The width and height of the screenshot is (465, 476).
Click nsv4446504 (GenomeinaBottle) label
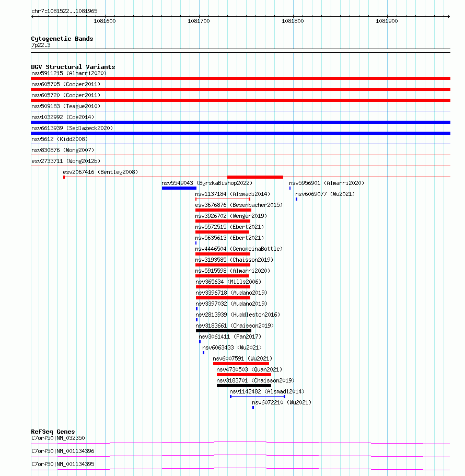point(239,249)
